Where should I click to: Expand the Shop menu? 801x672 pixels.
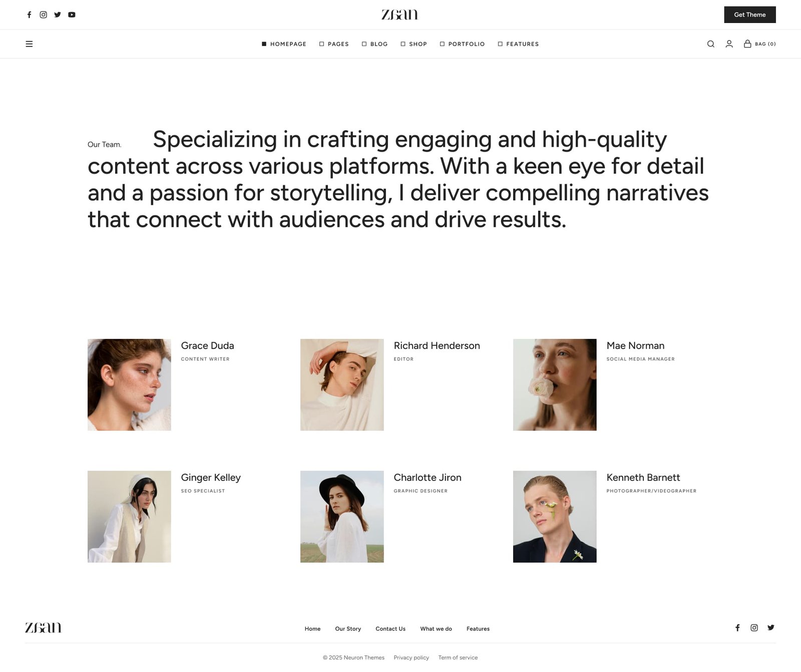[x=414, y=44]
